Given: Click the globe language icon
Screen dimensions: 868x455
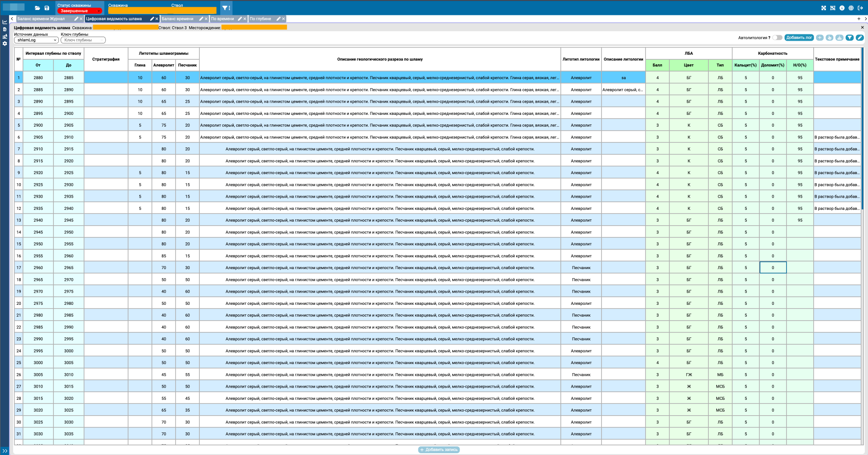Looking at the screenshot, I should [851, 8].
